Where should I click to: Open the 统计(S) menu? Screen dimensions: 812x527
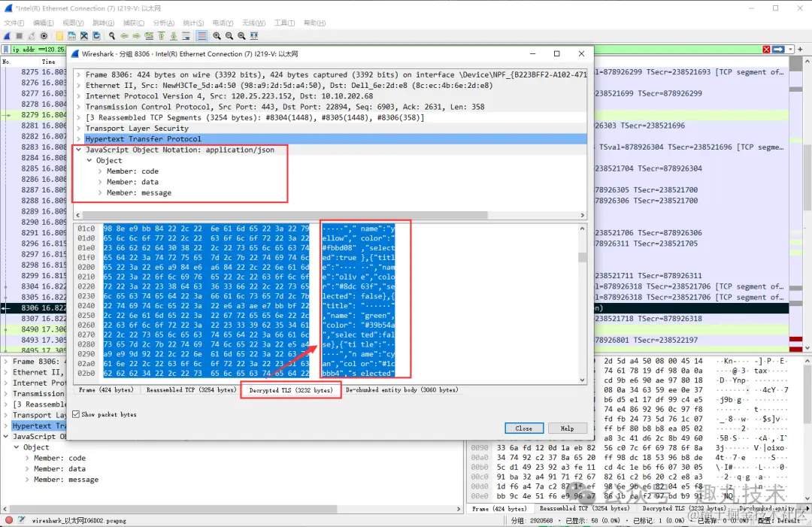(193, 23)
